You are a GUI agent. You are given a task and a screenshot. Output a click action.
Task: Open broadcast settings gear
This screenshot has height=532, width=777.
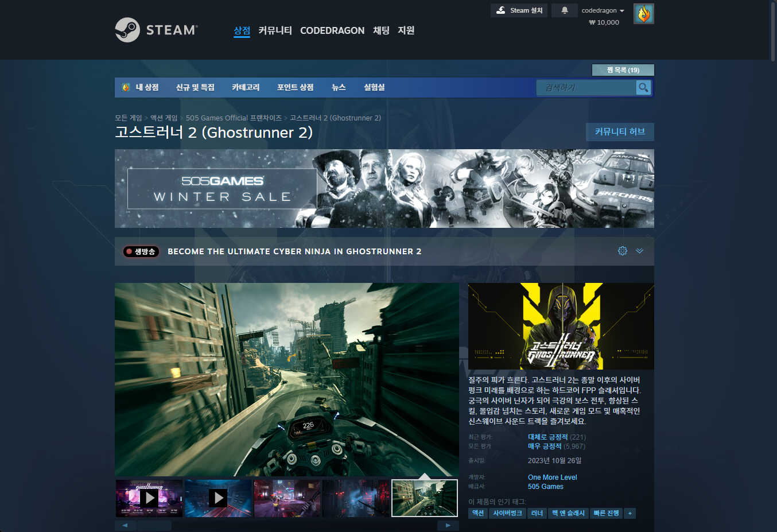623,251
